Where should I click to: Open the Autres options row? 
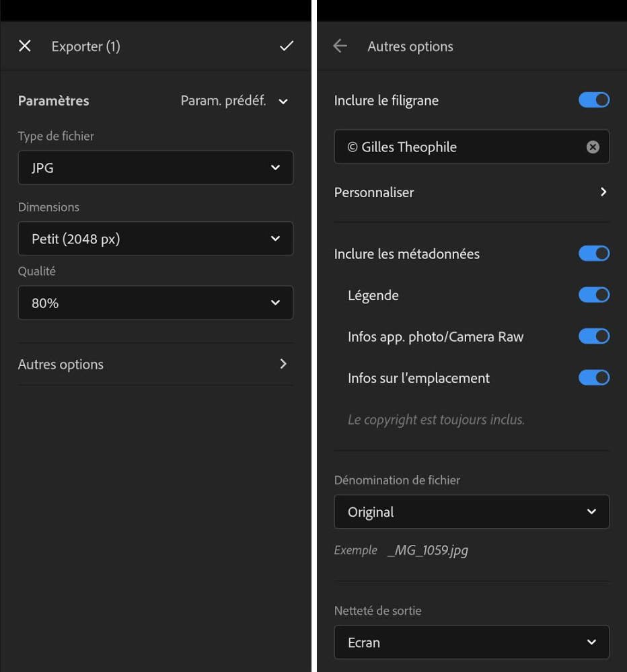(x=155, y=365)
